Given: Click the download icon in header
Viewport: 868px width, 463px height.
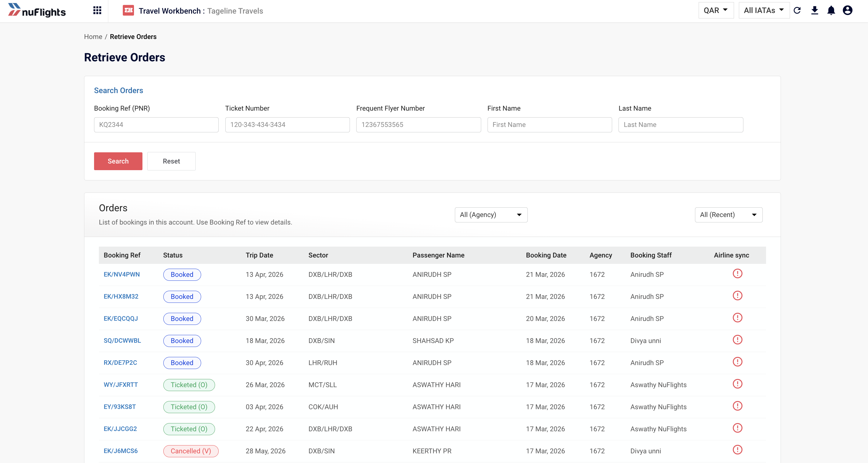Looking at the screenshot, I should (x=814, y=11).
